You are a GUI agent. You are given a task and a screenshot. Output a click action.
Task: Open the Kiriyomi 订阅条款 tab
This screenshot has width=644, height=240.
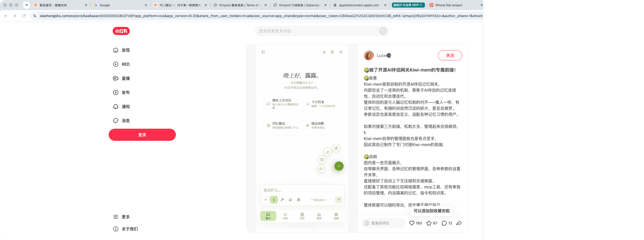click(300, 5)
